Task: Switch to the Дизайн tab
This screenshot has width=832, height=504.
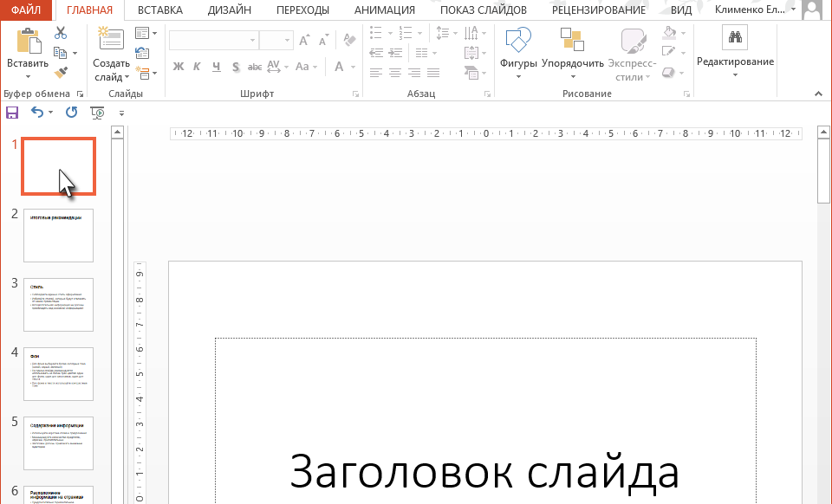Action: 229,10
